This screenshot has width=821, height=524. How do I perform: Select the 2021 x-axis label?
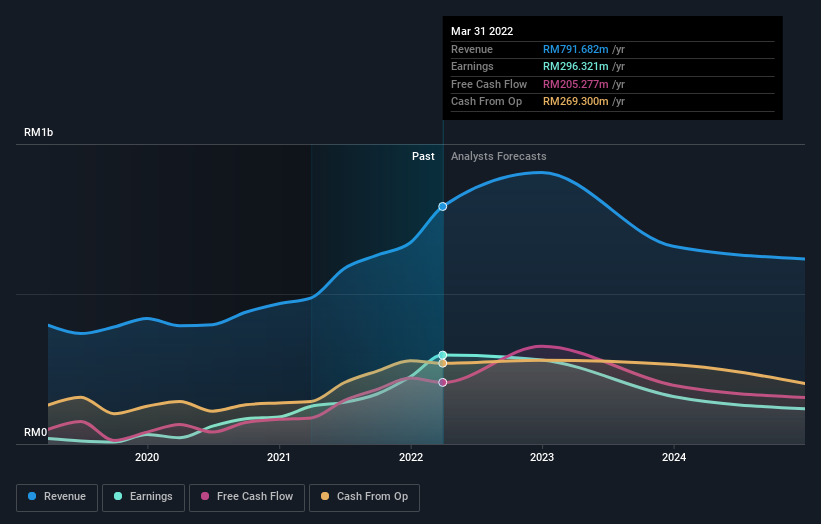click(279, 457)
